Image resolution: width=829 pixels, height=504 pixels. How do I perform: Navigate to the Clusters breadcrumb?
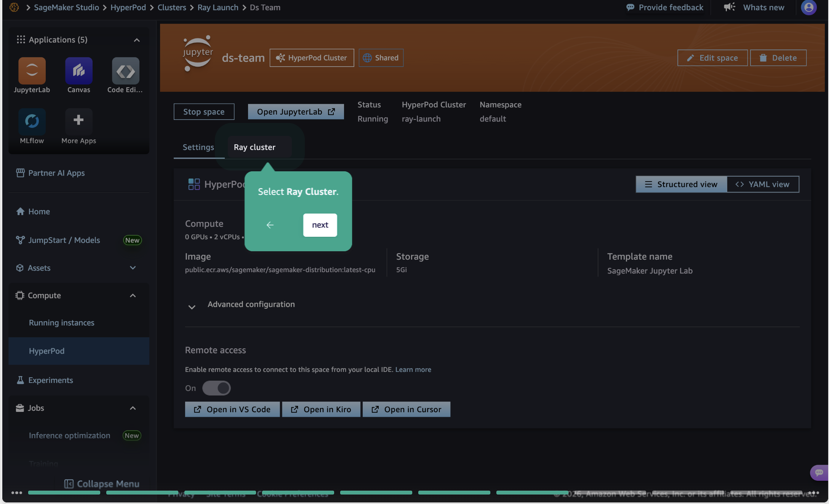(172, 7)
